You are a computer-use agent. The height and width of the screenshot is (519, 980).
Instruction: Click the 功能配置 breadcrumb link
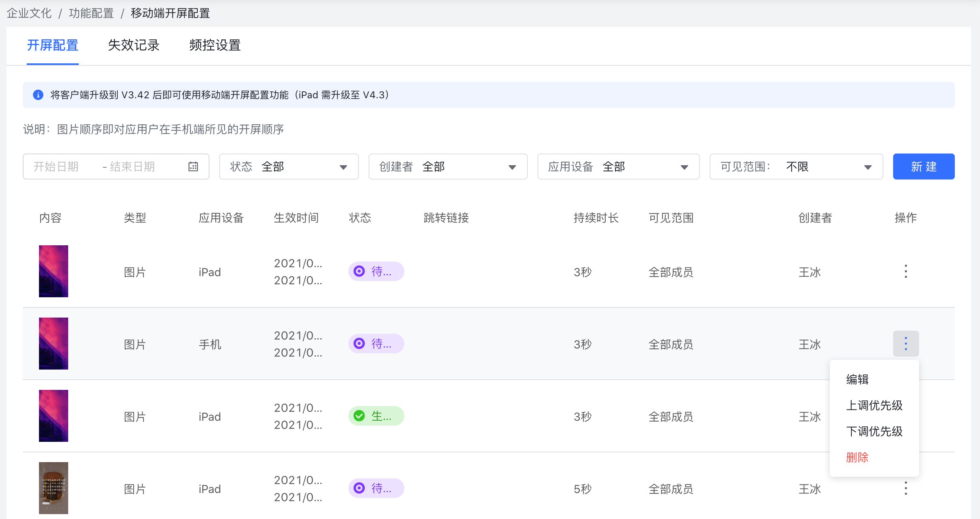coord(91,13)
